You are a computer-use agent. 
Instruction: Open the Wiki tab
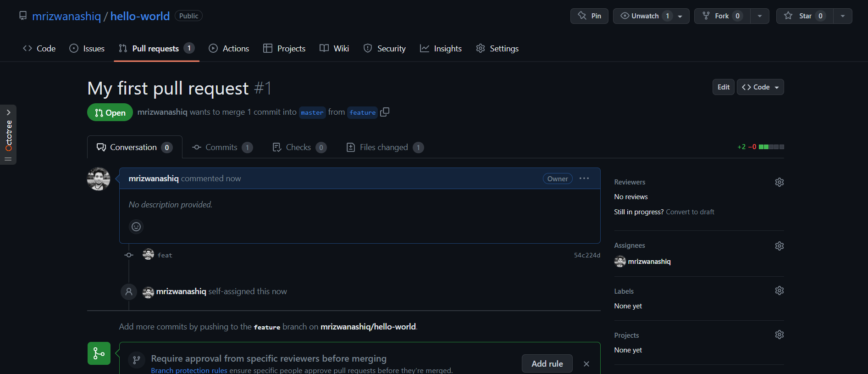(x=334, y=49)
